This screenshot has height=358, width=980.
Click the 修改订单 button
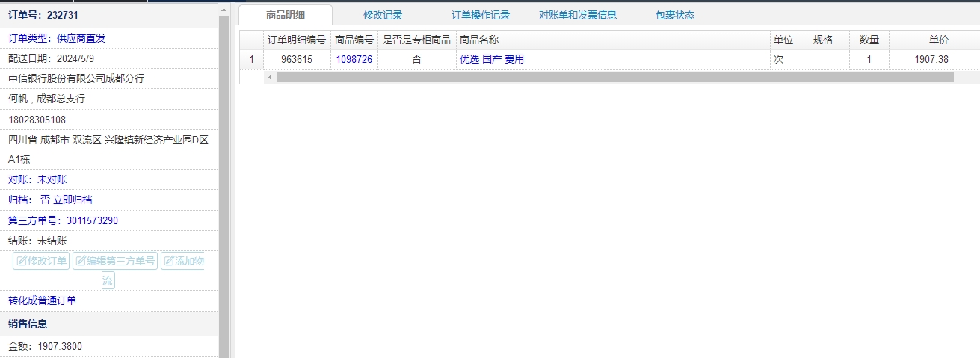41,261
